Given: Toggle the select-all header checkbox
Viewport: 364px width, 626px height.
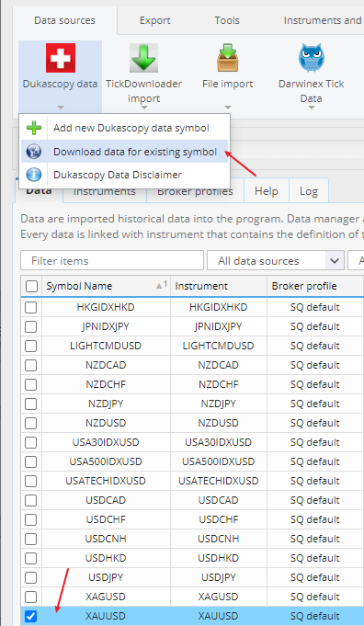Looking at the screenshot, I should point(31,286).
